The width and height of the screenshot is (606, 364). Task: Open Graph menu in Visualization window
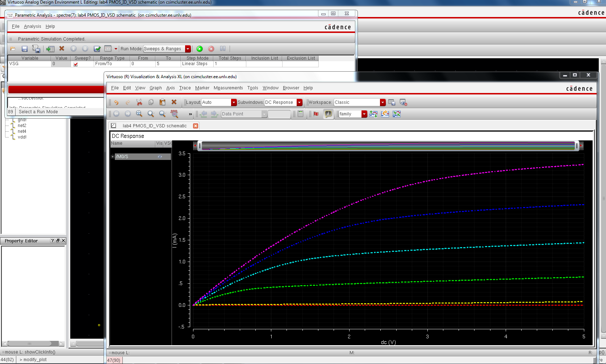156,88
